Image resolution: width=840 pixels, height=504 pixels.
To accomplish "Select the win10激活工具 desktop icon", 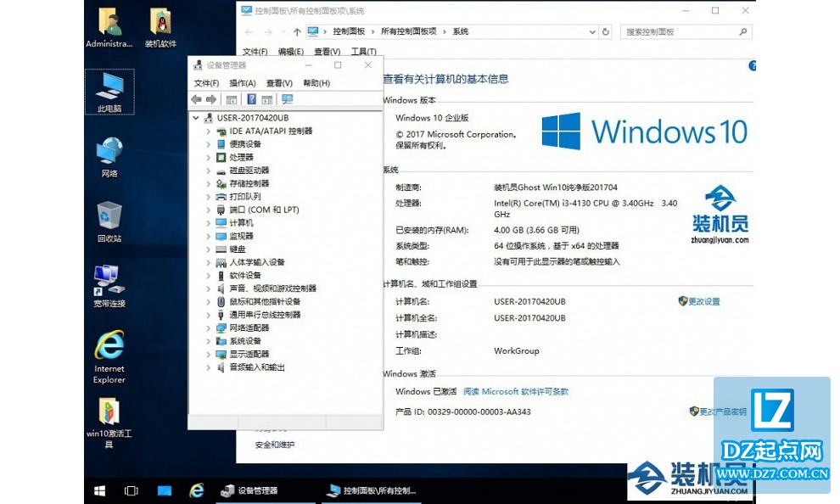I will click(109, 423).
